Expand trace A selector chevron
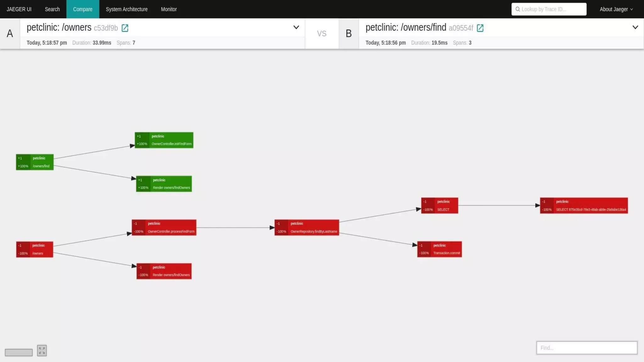Screen dimensions: 644x362 (x=296, y=27)
